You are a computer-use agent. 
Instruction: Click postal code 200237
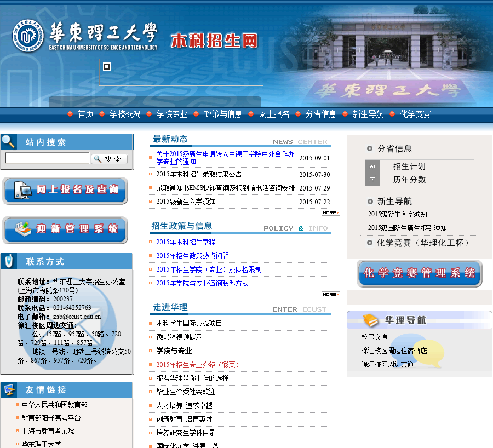click(62, 299)
